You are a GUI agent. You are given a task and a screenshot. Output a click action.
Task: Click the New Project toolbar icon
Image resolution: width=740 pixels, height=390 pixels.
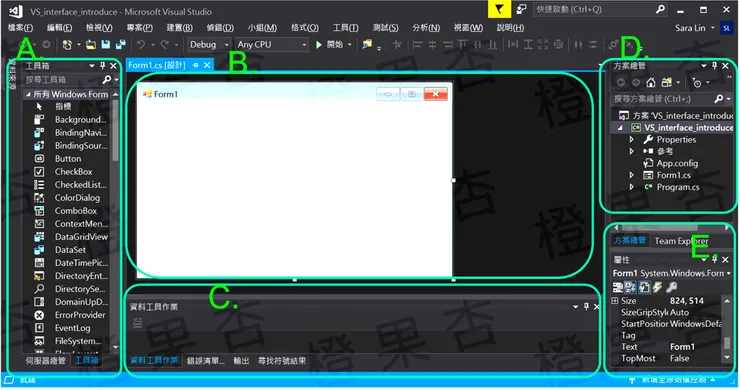[x=67, y=44]
